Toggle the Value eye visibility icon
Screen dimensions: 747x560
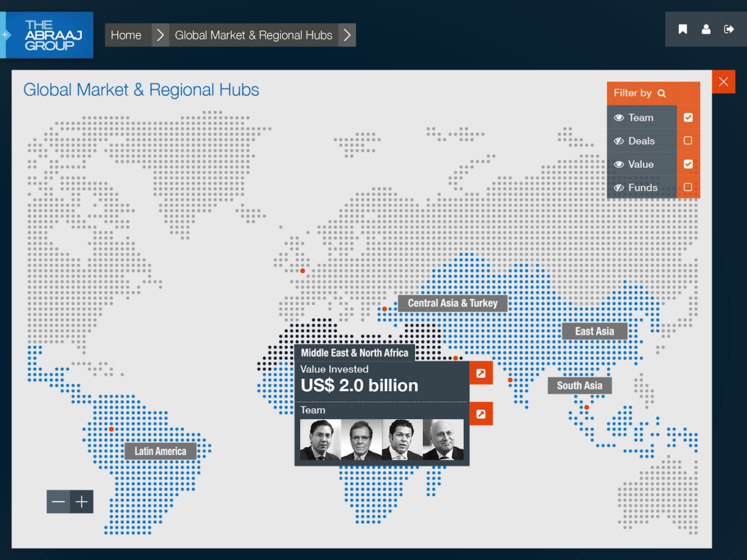pos(619,165)
